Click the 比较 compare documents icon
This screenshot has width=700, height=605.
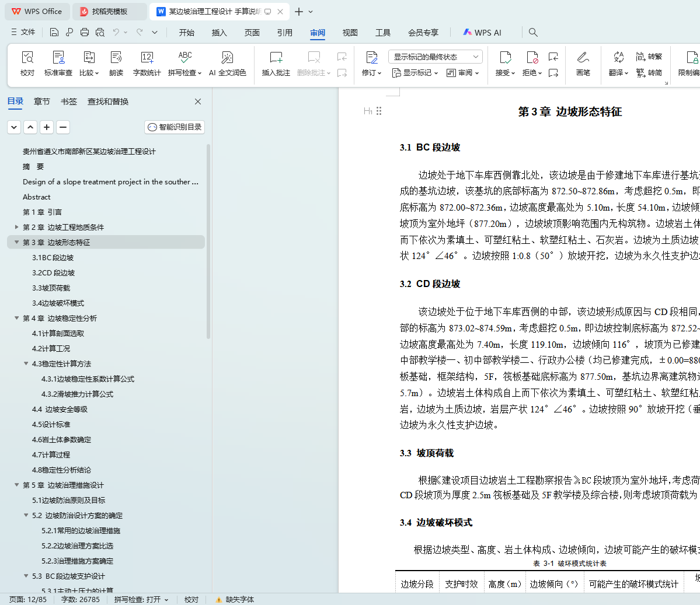(89, 64)
